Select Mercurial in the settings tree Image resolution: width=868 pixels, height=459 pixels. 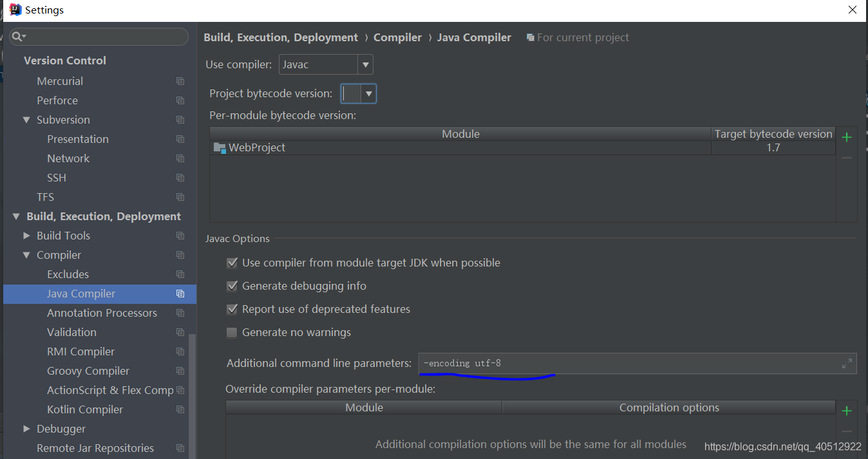pos(60,81)
